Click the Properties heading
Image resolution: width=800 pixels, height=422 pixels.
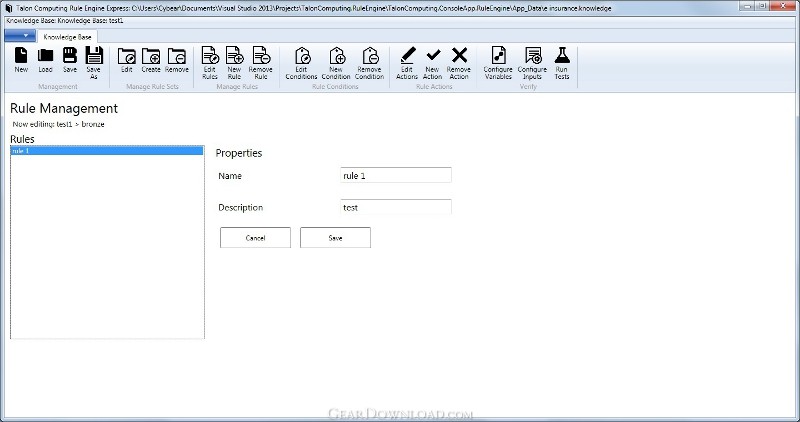(x=239, y=153)
